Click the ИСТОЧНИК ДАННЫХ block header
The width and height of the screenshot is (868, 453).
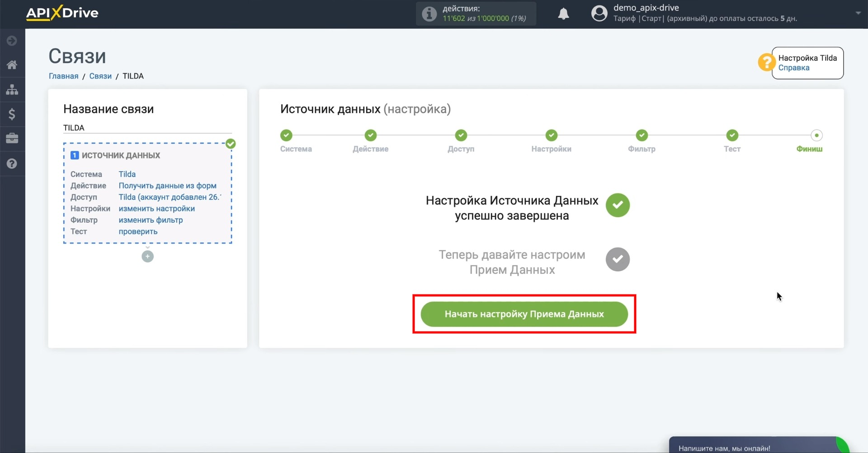click(x=121, y=155)
